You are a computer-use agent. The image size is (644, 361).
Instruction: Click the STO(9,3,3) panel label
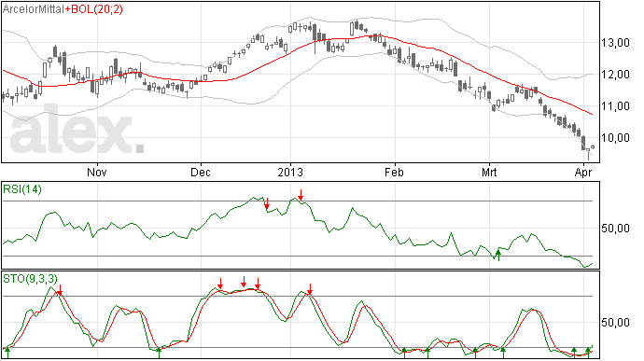(30, 279)
